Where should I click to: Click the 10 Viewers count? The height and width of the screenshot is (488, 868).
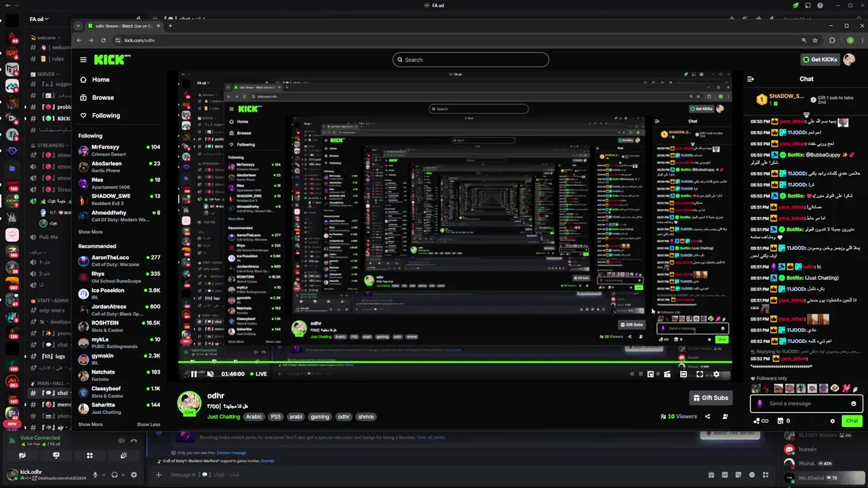(x=679, y=417)
